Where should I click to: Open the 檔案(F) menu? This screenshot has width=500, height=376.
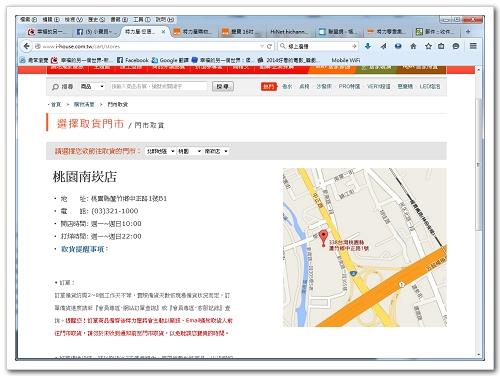(28, 20)
